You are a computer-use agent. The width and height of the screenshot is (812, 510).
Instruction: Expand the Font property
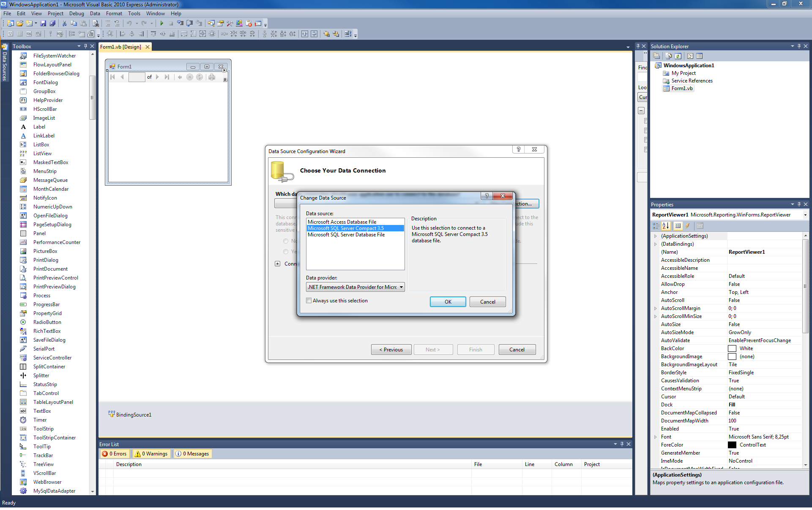tap(656, 437)
